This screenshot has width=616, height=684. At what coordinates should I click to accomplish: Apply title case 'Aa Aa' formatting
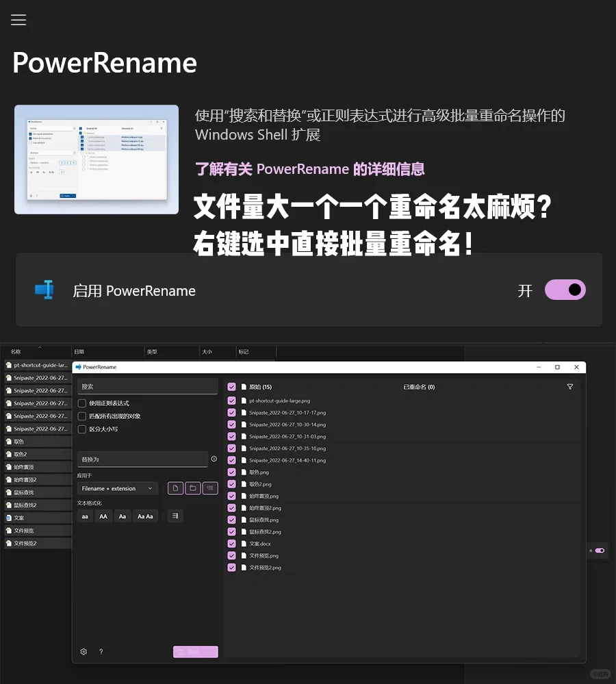pos(146,516)
